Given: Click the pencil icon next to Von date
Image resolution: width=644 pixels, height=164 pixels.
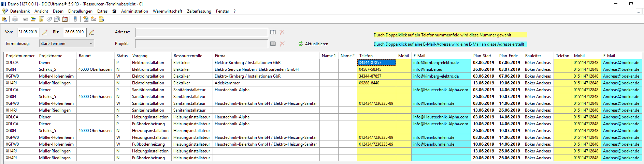Looking at the screenshot, I should tap(45, 32).
